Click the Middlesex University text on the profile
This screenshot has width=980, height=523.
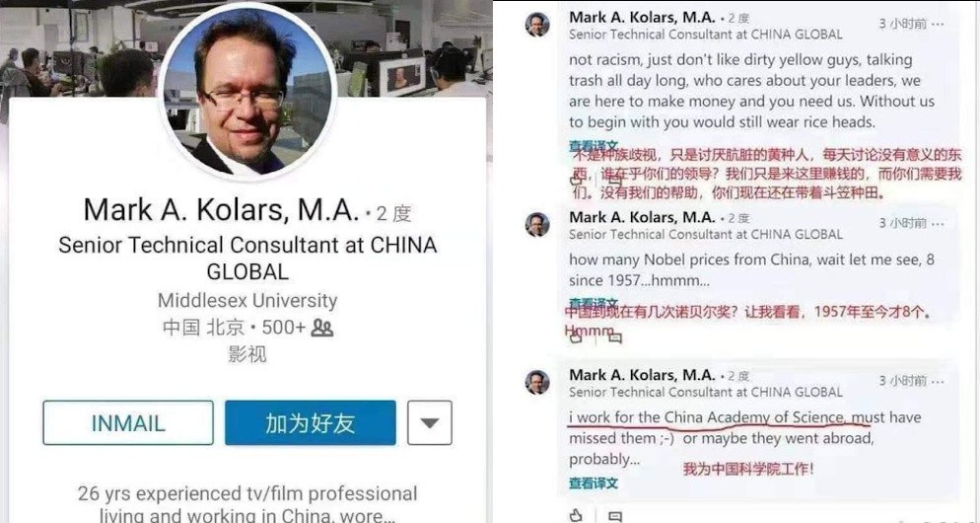247,300
